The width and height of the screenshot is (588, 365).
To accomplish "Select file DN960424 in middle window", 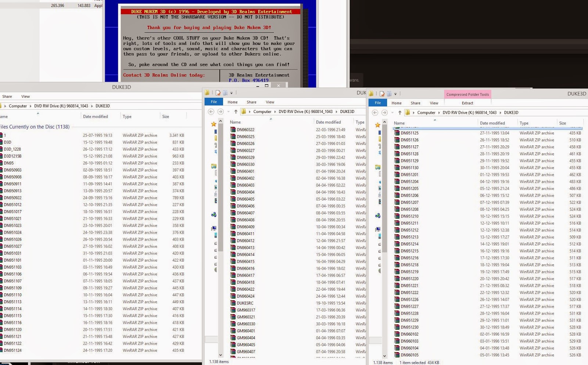I will pyautogui.click(x=245, y=296).
